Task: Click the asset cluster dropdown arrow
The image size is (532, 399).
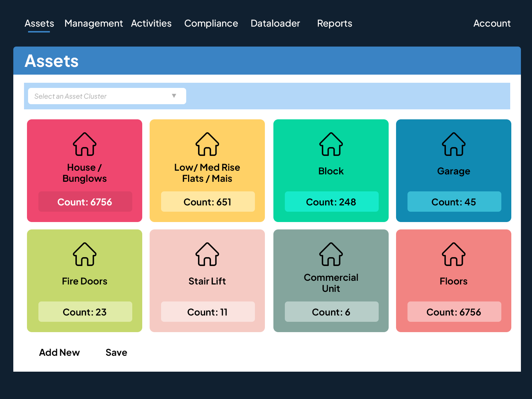Action: tap(174, 96)
